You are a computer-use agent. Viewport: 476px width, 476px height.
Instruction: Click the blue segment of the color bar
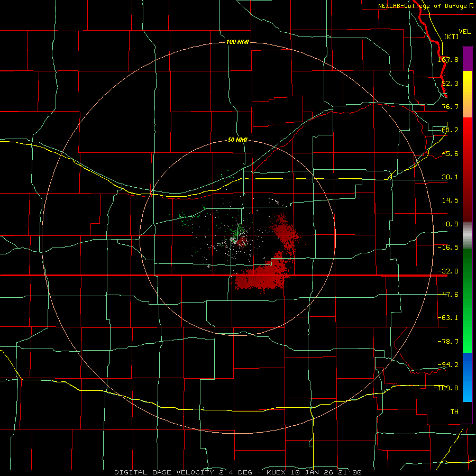(467, 377)
